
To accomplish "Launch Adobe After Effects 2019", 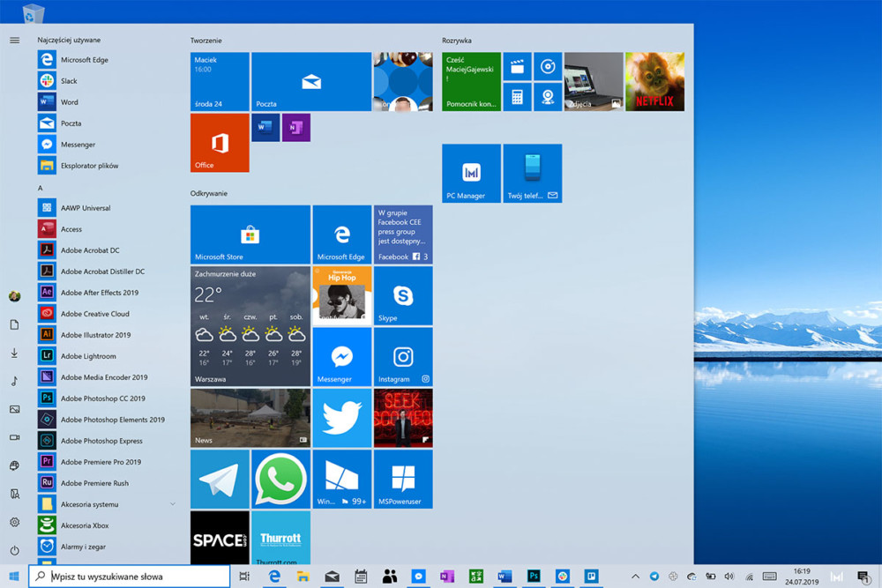I will [107, 293].
